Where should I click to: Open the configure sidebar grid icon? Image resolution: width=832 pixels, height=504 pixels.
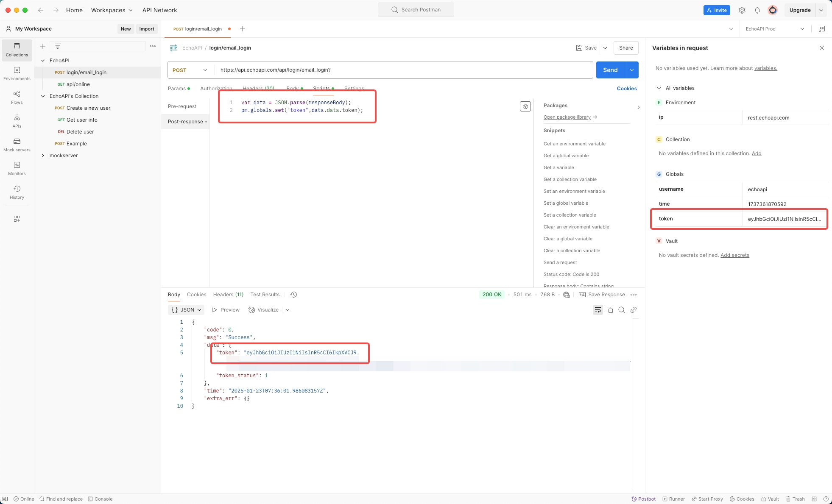click(17, 219)
